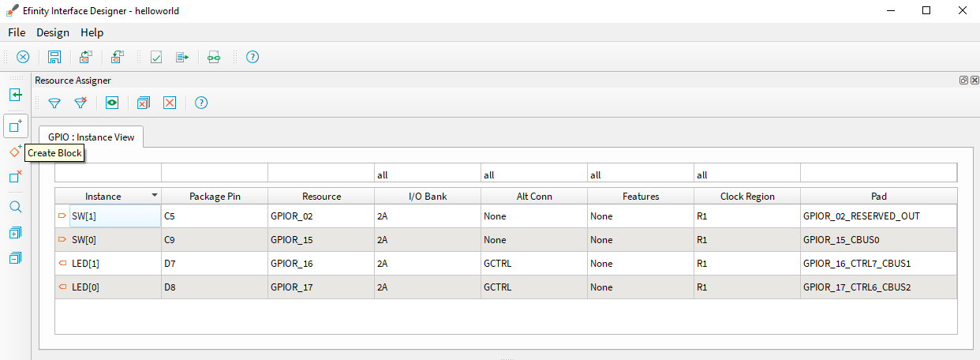Click the Instance filter input field

coord(108,174)
